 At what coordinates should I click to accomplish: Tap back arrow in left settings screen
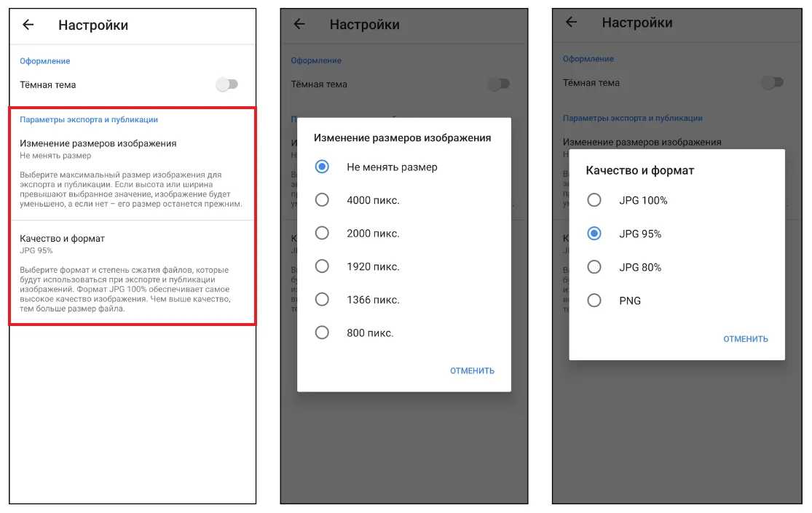[x=28, y=24]
